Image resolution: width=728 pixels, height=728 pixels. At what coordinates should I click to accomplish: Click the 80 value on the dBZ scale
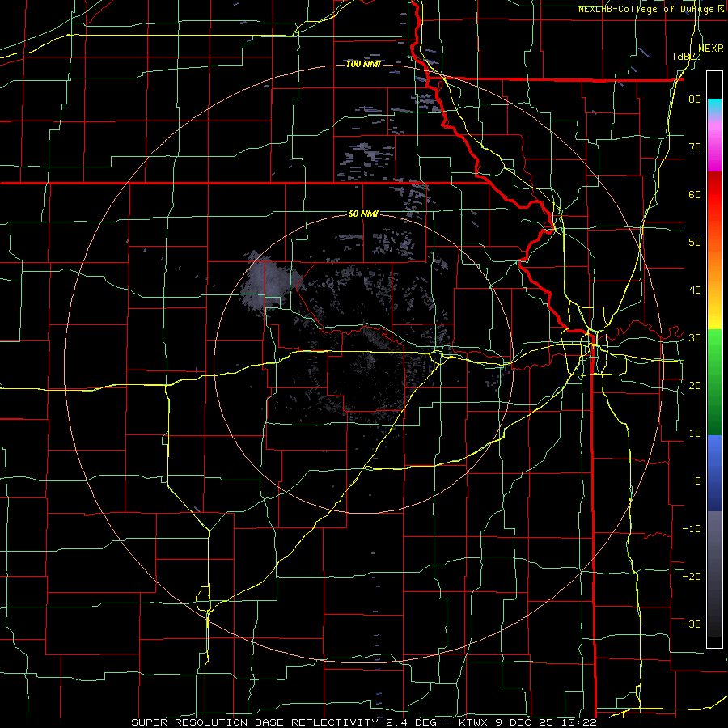pos(695,99)
